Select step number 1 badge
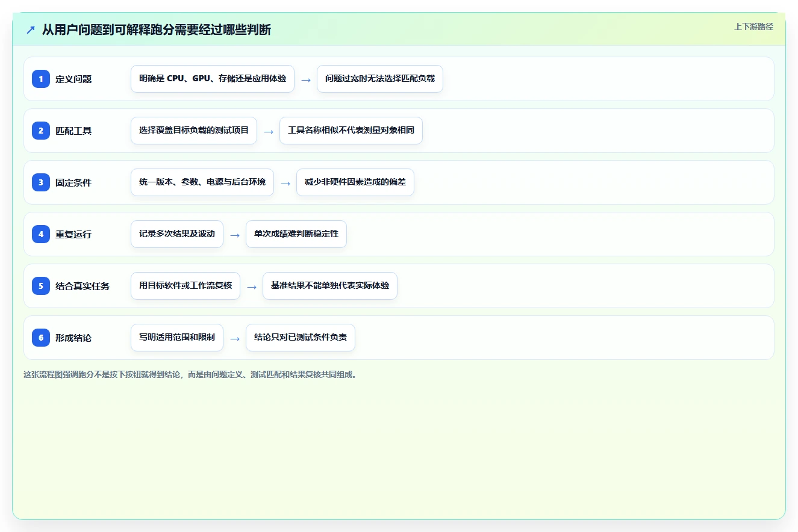Image resolution: width=798 pixels, height=532 pixels. (x=41, y=79)
